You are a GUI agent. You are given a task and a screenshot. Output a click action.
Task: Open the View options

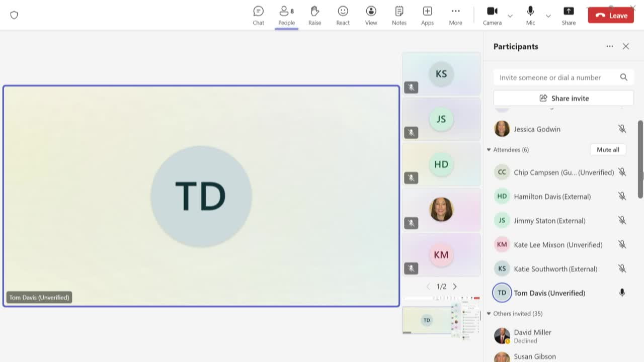click(371, 16)
